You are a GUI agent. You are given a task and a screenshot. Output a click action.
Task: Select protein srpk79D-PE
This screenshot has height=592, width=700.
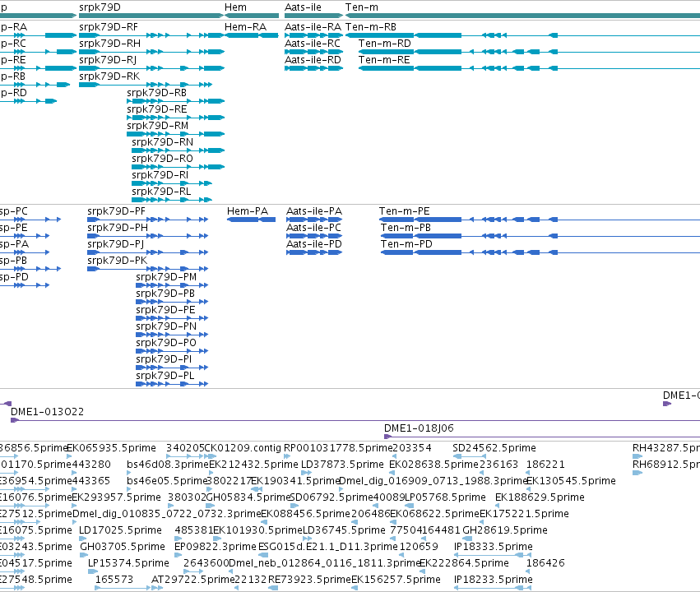point(165,311)
